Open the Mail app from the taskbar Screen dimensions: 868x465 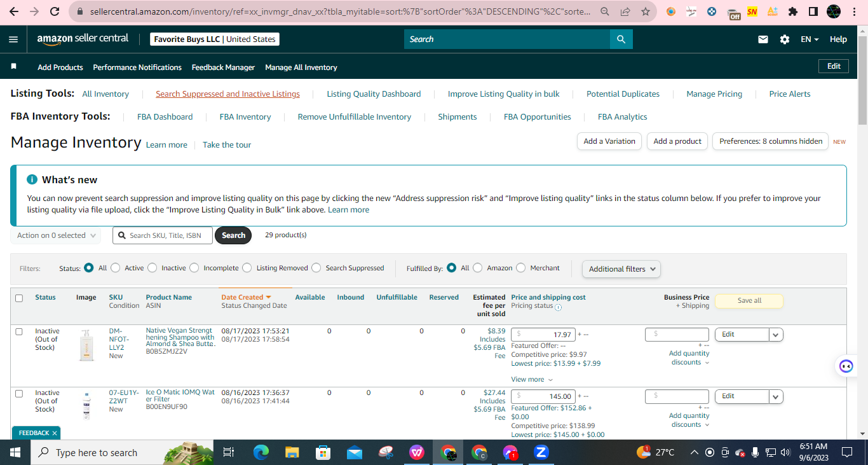355,452
